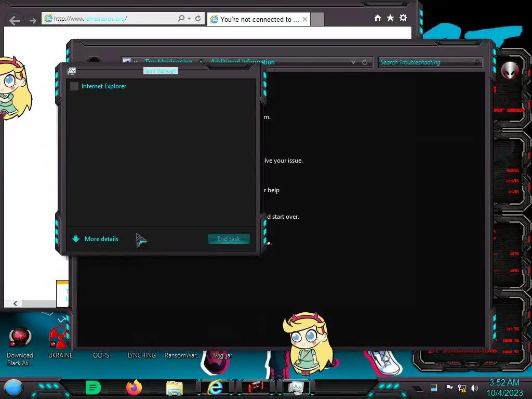Image resolution: width=532 pixels, height=399 pixels.
Task: Select the lwjgl.jar desktop file
Action: coord(223,355)
